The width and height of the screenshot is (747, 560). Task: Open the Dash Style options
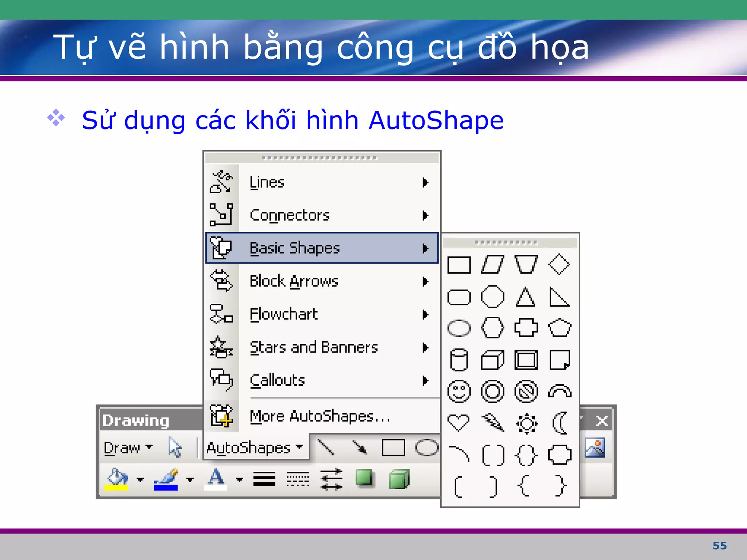coord(298,479)
